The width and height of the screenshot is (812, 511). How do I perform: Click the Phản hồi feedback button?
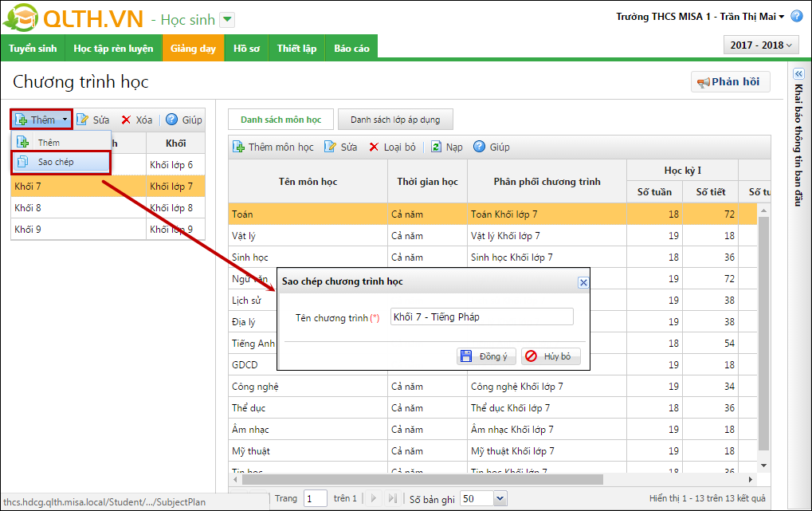730,82
